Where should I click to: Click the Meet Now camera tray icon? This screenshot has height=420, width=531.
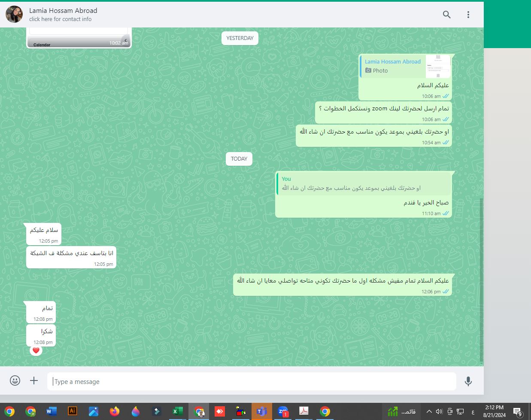(x=450, y=411)
